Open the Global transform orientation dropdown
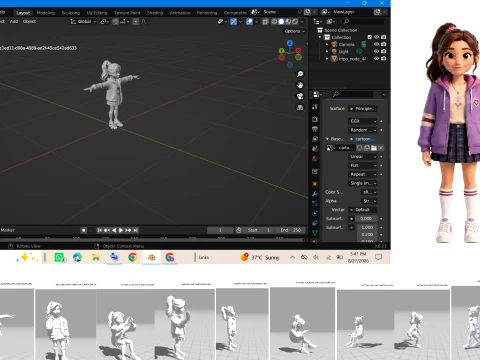The width and height of the screenshot is (480, 360). point(83,22)
